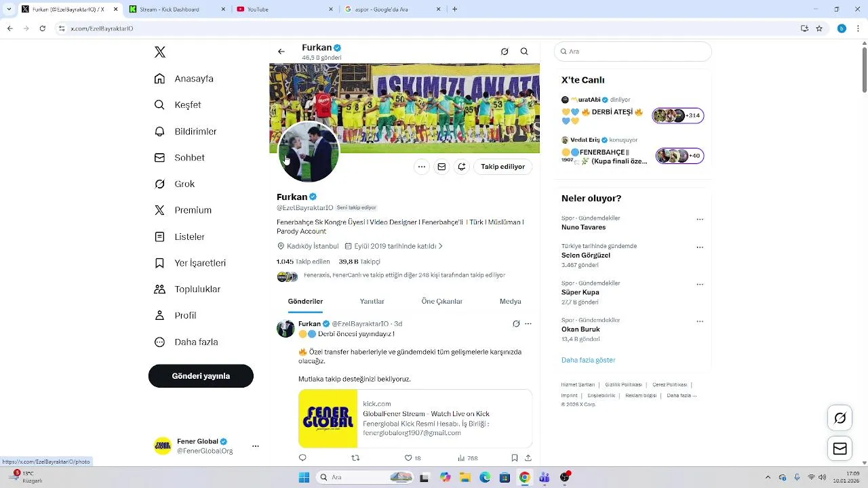Repost the Derbi öncesi post
Viewport: 868px width, 488px height.
(355, 458)
